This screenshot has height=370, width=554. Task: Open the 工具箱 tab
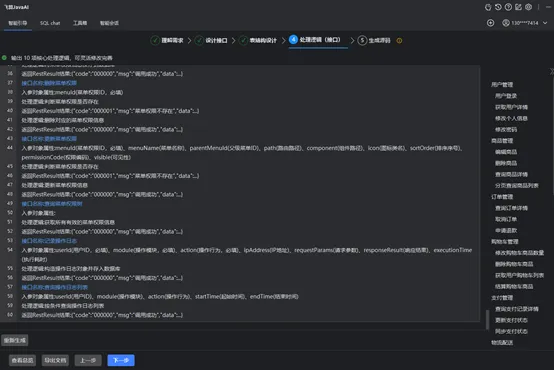80,23
